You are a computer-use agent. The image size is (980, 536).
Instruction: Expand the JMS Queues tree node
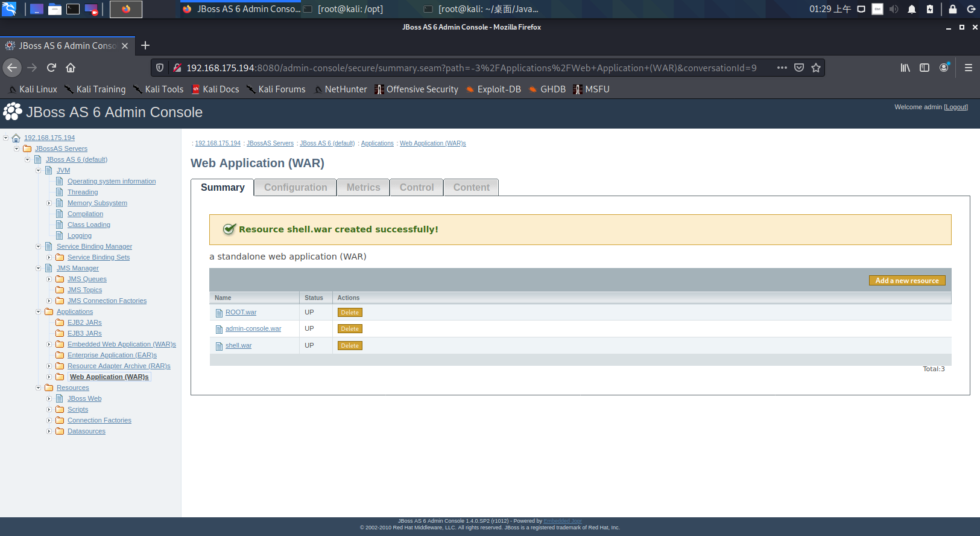coord(49,279)
